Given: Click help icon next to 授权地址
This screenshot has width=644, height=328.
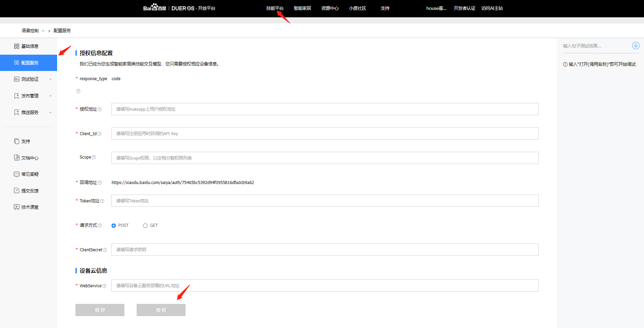Looking at the screenshot, I should pos(100,109).
